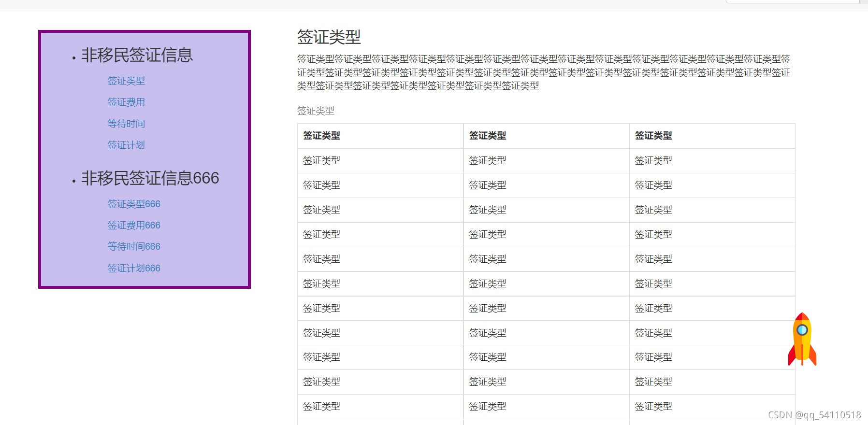Select the bold header cell of the middle table column
This screenshot has width=868, height=425.
546,136
